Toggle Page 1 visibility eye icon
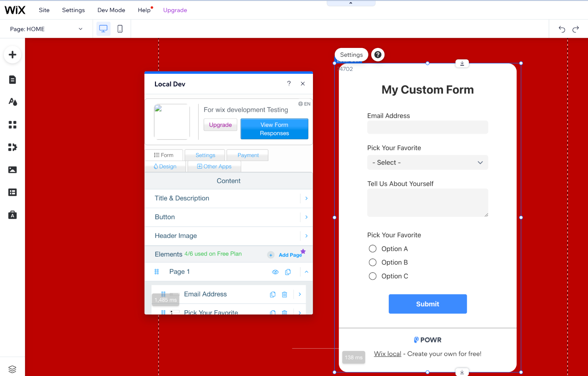This screenshot has height=376, width=588. tap(275, 272)
